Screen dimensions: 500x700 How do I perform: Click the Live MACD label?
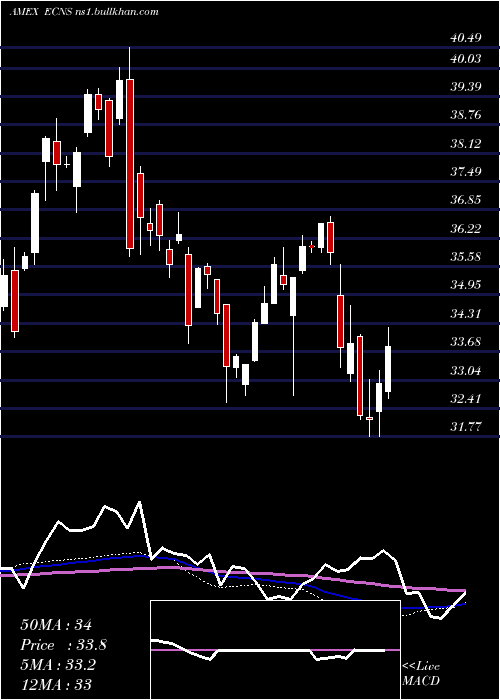coord(421,673)
